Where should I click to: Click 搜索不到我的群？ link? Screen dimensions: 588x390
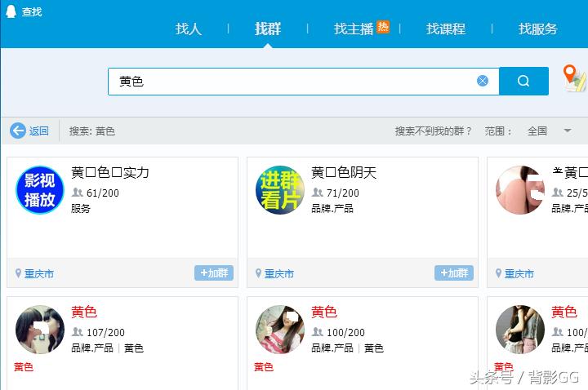(x=434, y=131)
